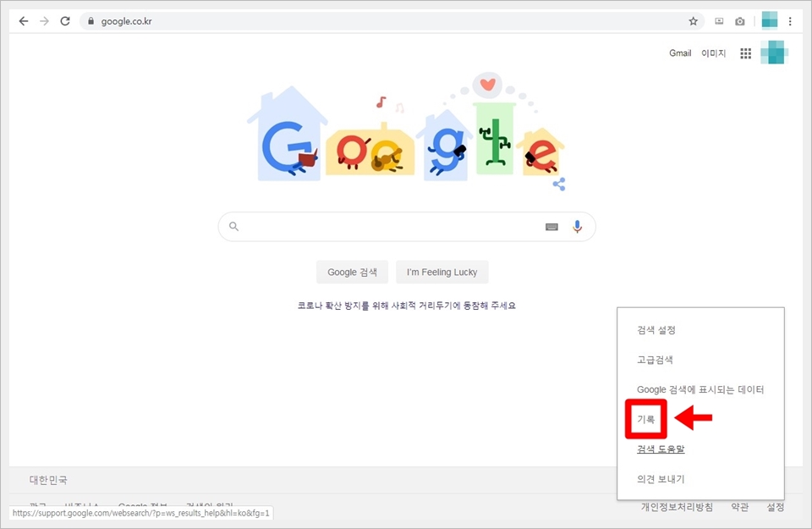Viewport: 812px width, 529px height.
Task: Click the camera extension icon
Action: pyautogui.click(x=739, y=21)
